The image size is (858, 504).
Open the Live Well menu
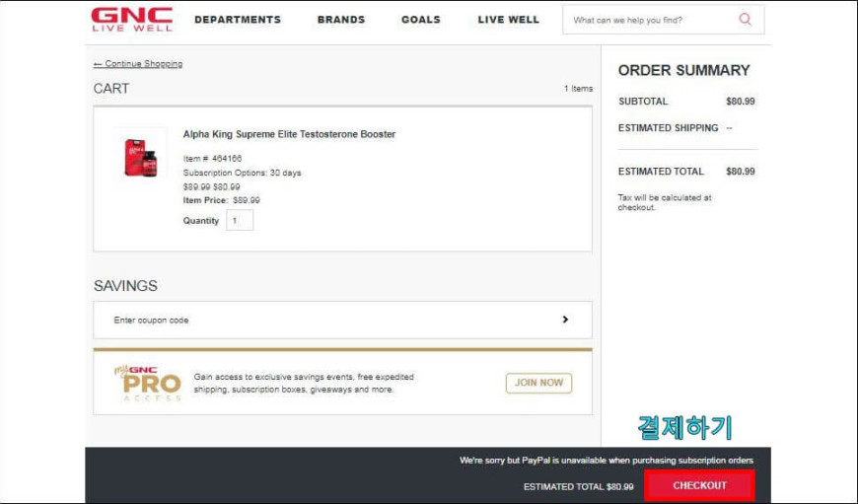[x=508, y=20]
